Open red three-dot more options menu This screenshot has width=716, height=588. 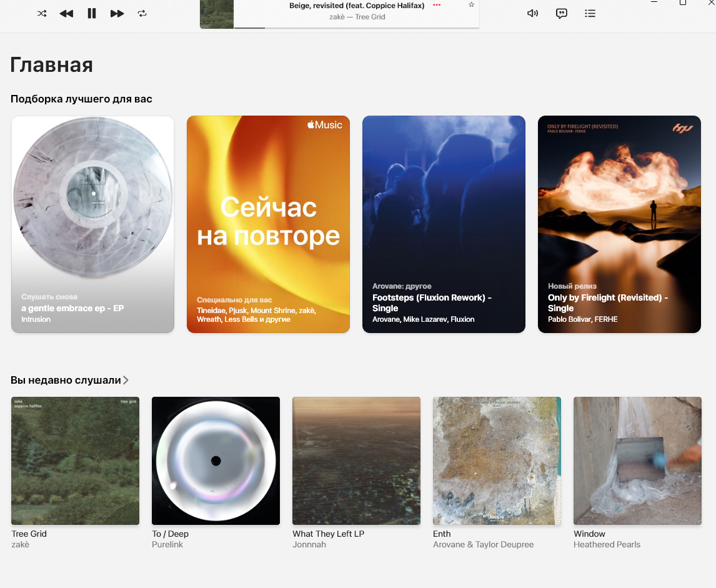pos(437,5)
